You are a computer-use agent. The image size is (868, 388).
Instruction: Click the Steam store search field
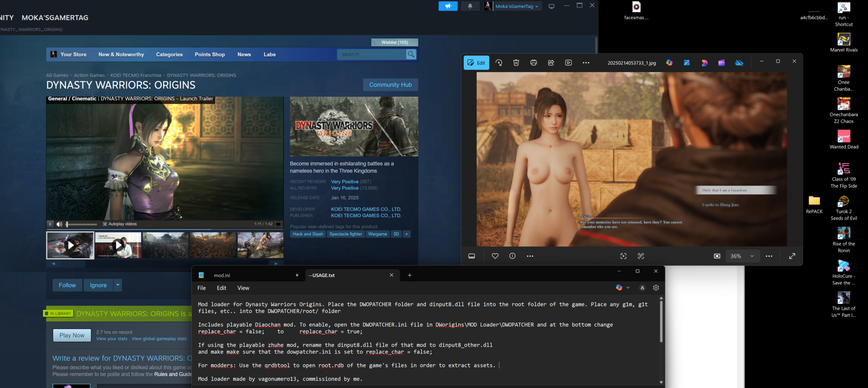(372, 54)
